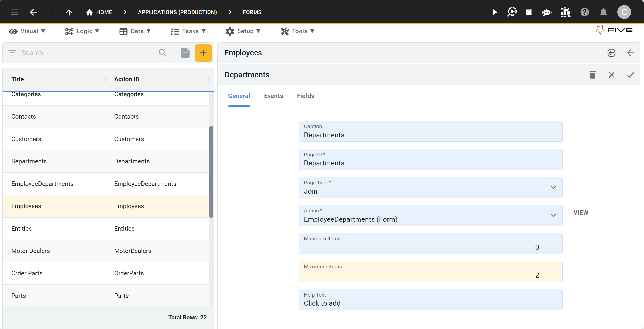Run in inspect mode with the magnifier play icon
This screenshot has height=329, width=644.
click(x=512, y=12)
